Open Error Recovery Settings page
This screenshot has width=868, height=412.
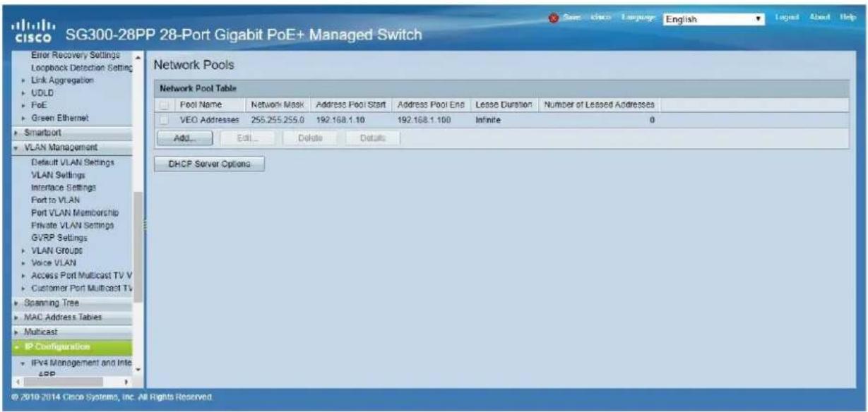click(x=77, y=55)
